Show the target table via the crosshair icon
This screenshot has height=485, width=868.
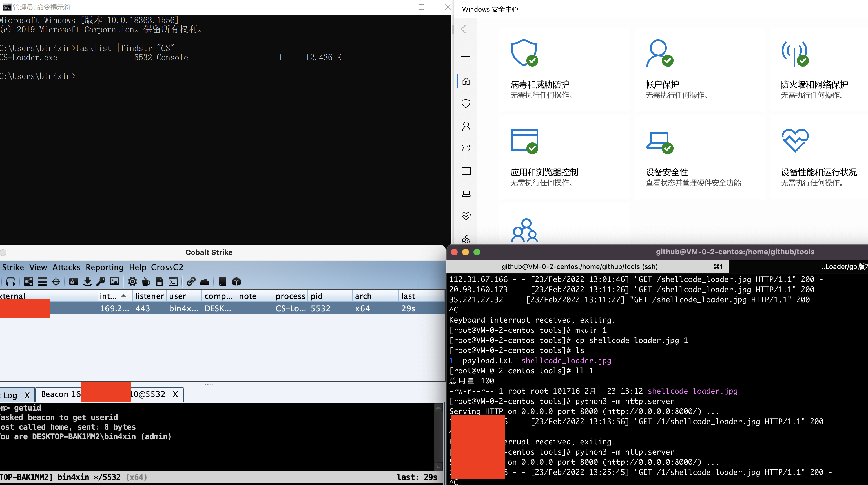point(56,281)
